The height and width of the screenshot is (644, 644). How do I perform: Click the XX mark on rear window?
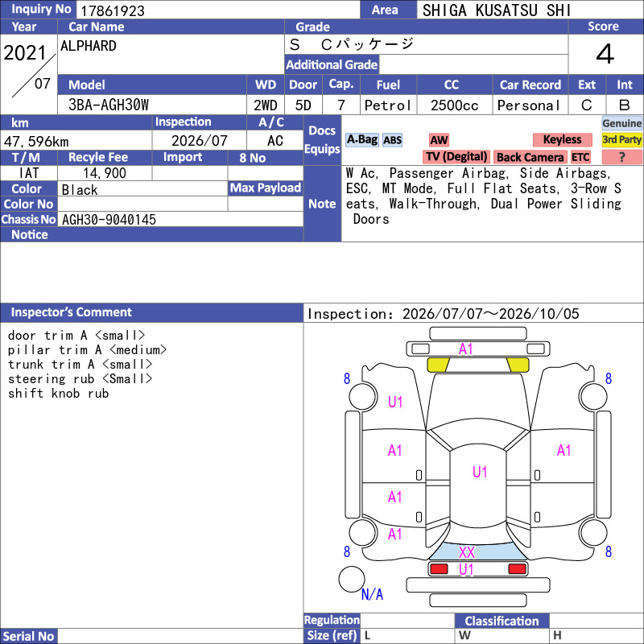point(467,552)
